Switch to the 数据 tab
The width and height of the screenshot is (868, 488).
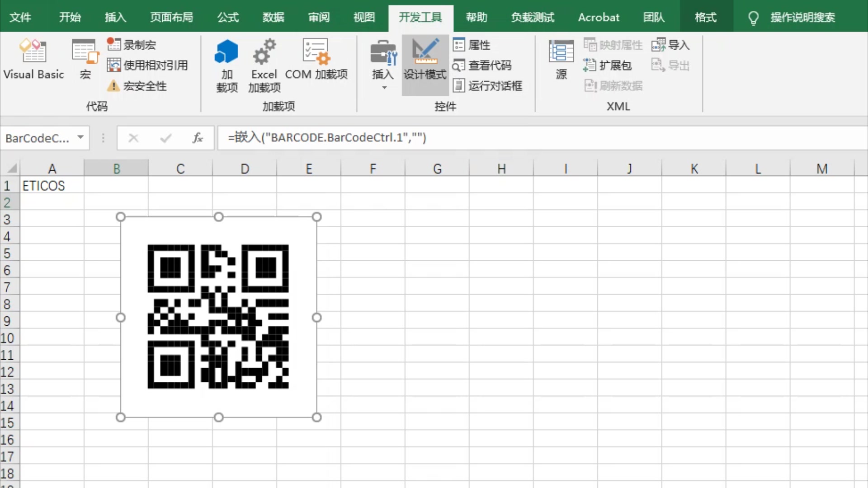click(x=273, y=17)
